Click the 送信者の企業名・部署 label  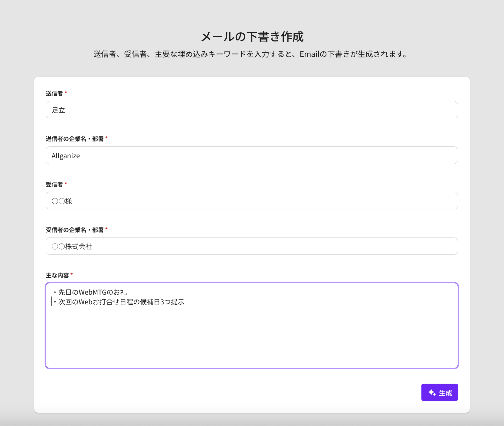pos(74,139)
